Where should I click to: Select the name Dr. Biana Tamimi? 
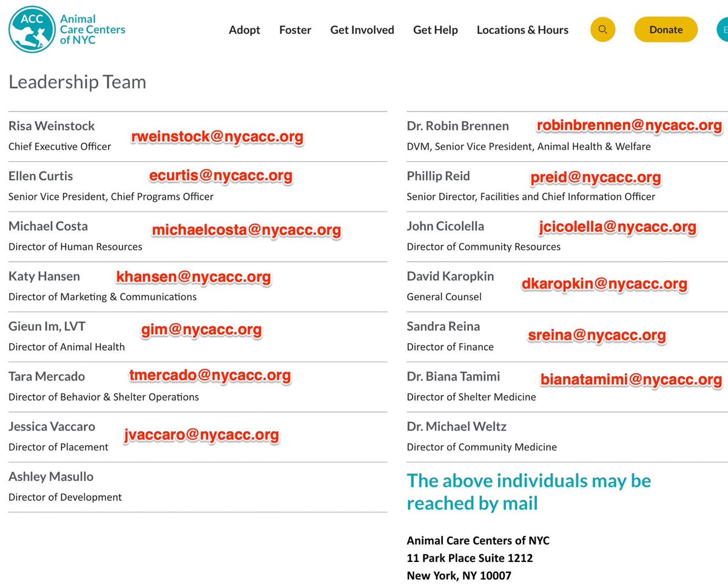453,376
